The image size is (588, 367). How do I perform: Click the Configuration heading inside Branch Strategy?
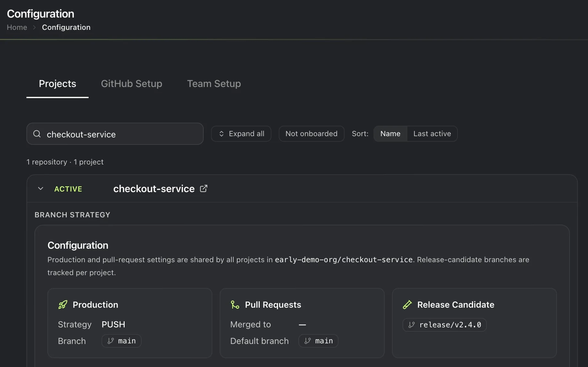(78, 245)
